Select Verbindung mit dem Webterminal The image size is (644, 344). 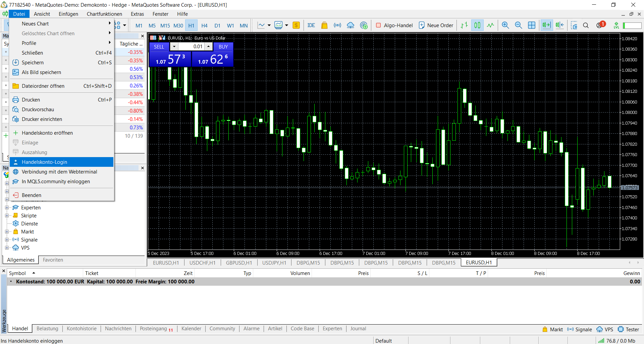[x=62, y=171]
